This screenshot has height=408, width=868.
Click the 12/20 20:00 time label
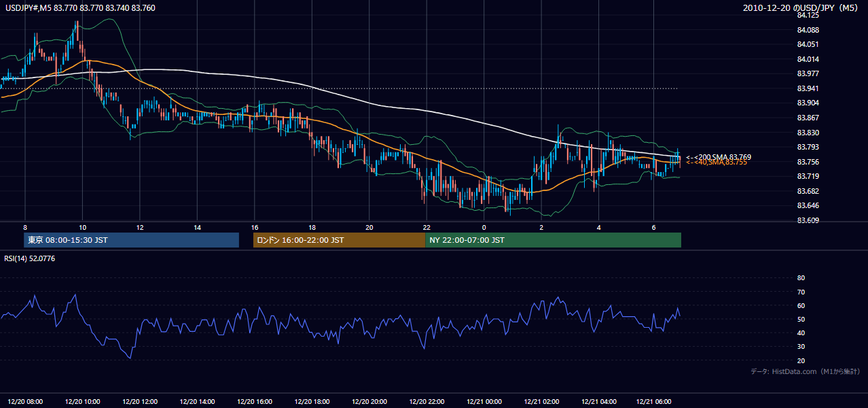pyautogui.click(x=369, y=402)
